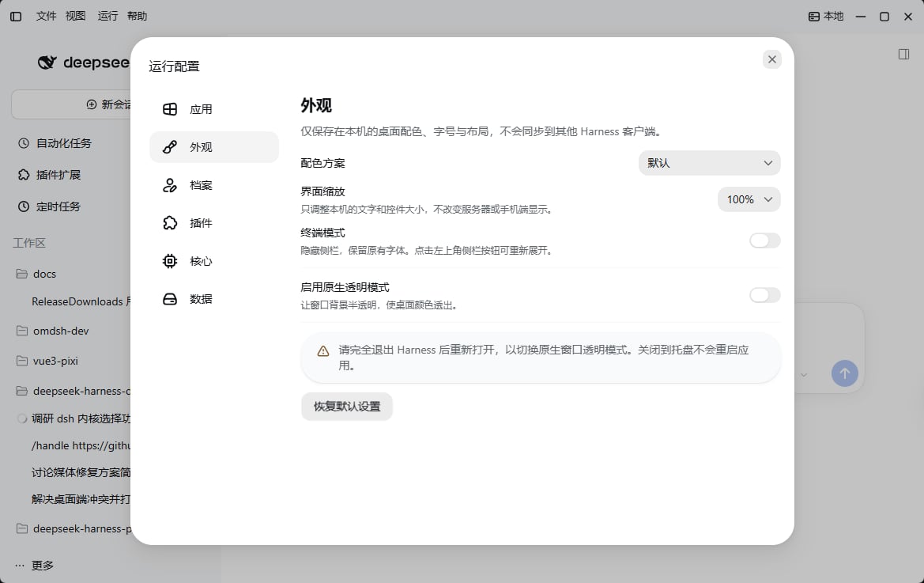Click the send arrow button
Screen dimensions: 924x583
[x=844, y=373]
